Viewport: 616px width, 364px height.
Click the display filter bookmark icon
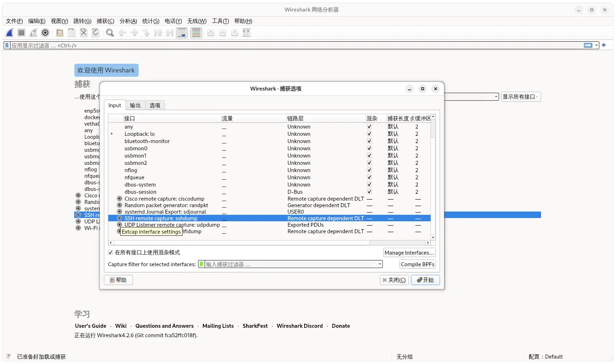pos(7,45)
